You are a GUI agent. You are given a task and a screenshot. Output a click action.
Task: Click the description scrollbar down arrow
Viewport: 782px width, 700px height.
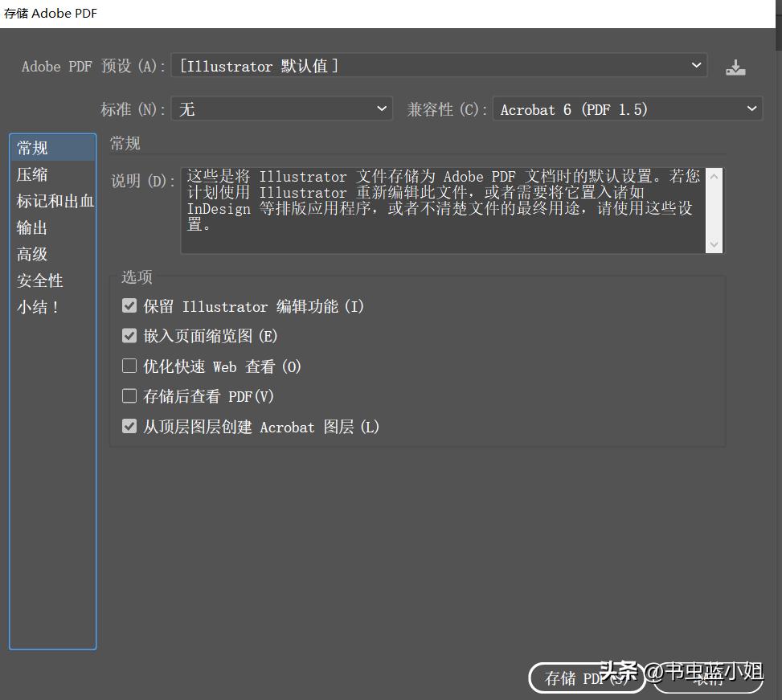click(x=714, y=244)
